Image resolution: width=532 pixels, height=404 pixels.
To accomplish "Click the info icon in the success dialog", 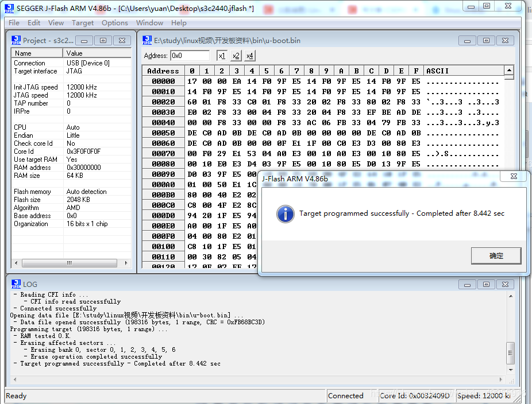I will coord(286,214).
